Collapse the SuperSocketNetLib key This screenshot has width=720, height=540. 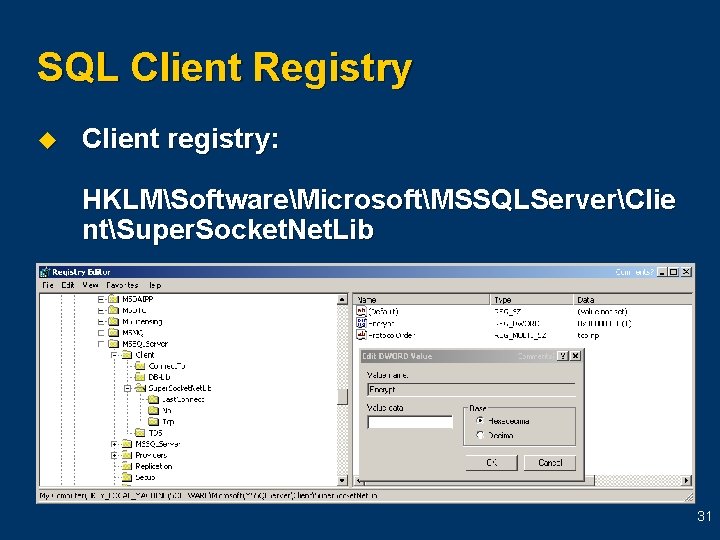(x=128, y=388)
